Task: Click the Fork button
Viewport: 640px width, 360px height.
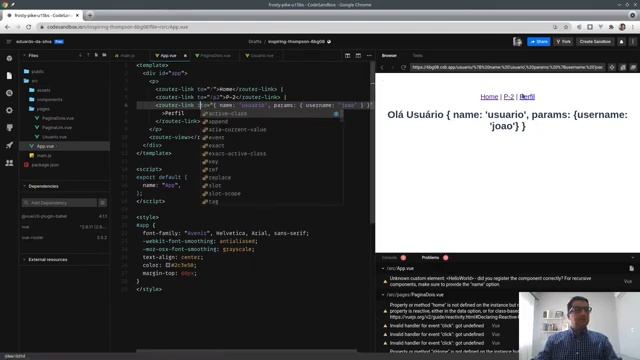Action: [x=563, y=42]
